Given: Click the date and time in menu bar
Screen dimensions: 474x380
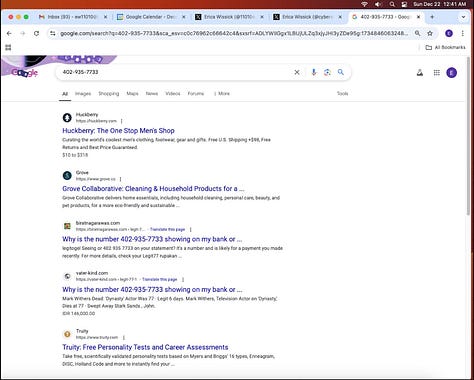Looking at the screenshot, I should [x=439, y=4].
